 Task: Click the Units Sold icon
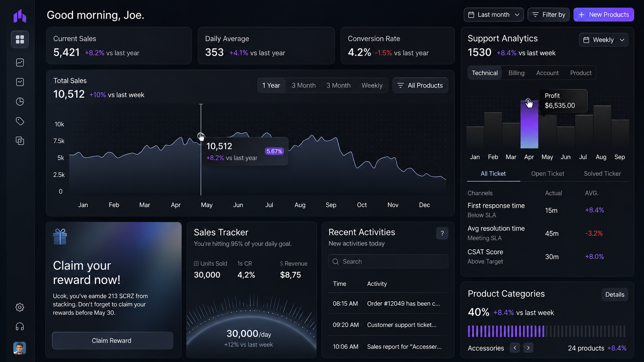196,264
